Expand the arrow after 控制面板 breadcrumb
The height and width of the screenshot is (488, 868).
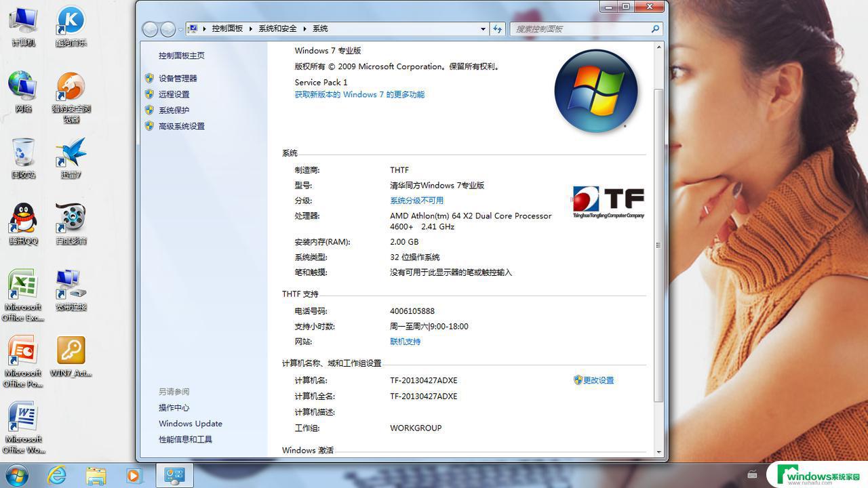(x=251, y=28)
